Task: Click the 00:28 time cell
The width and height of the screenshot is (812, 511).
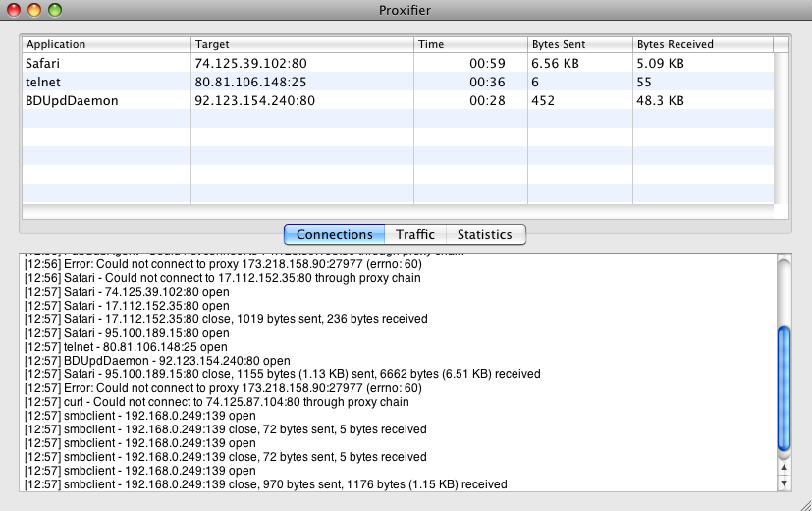Action: tap(487, 100)
